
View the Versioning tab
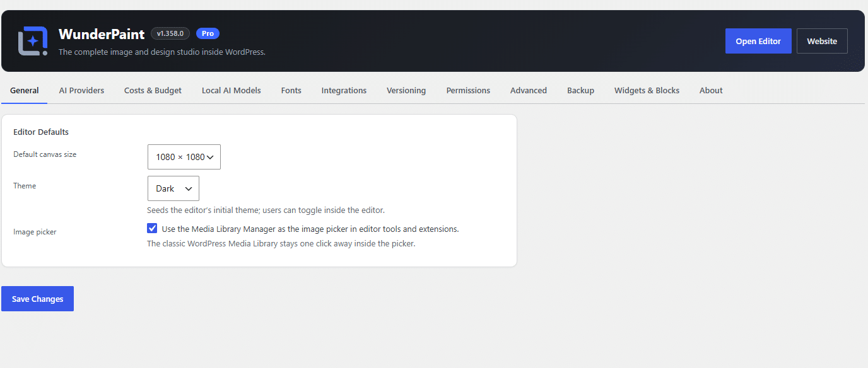pyautogui.click(x=406, y=90)
